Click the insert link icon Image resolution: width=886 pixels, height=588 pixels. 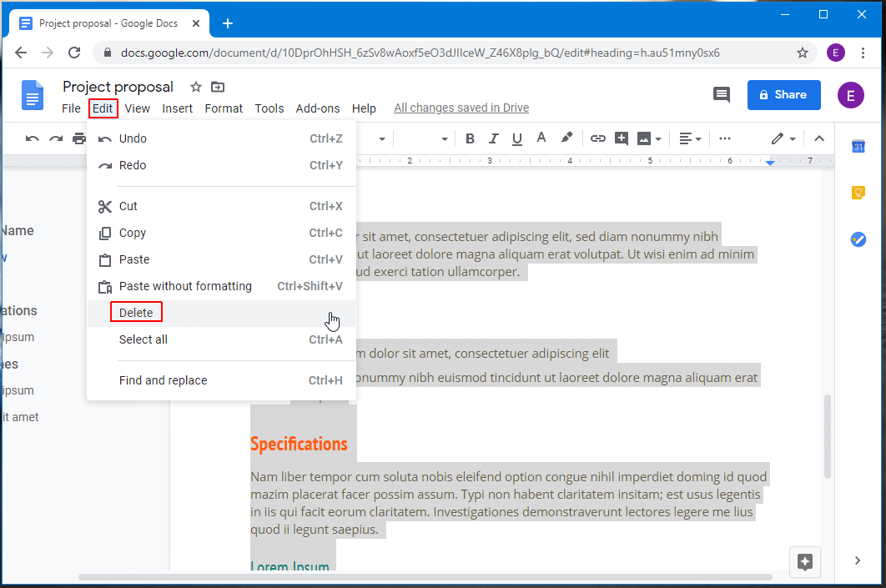click(x=597, y=138)
